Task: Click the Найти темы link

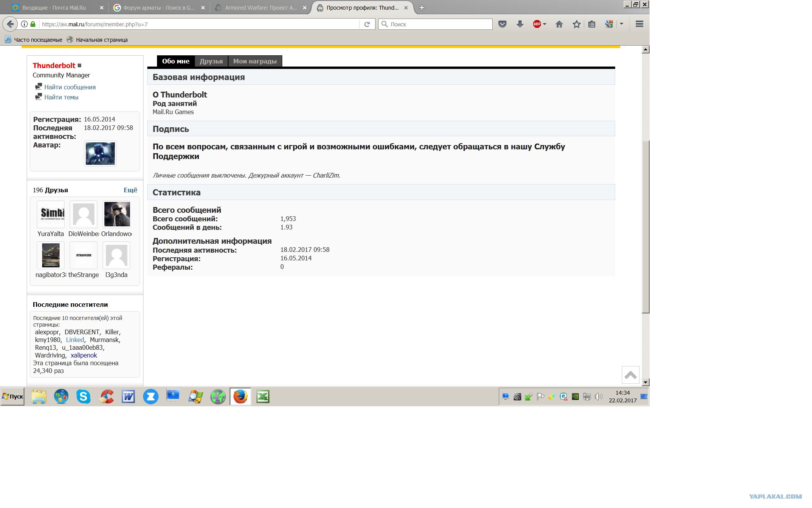Action: click(61, 97)
